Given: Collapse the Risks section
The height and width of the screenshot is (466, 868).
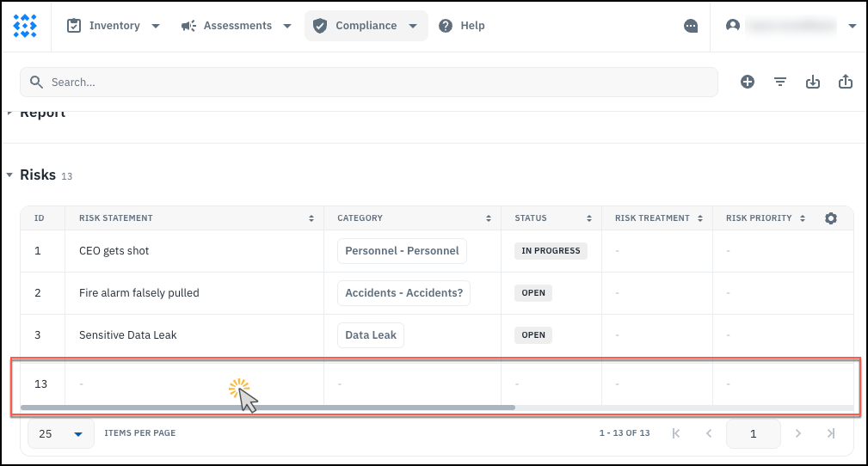Looking at the screenshot, I should click(x=10, y=175).
